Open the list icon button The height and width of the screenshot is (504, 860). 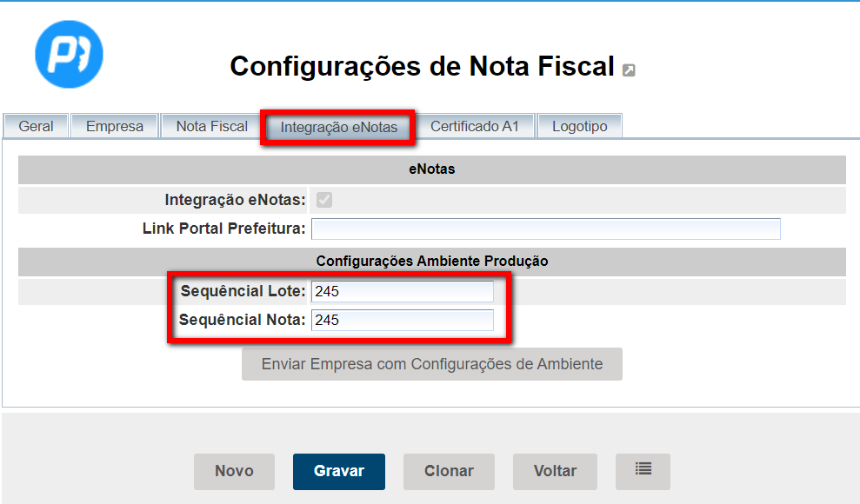pos(643,470)
